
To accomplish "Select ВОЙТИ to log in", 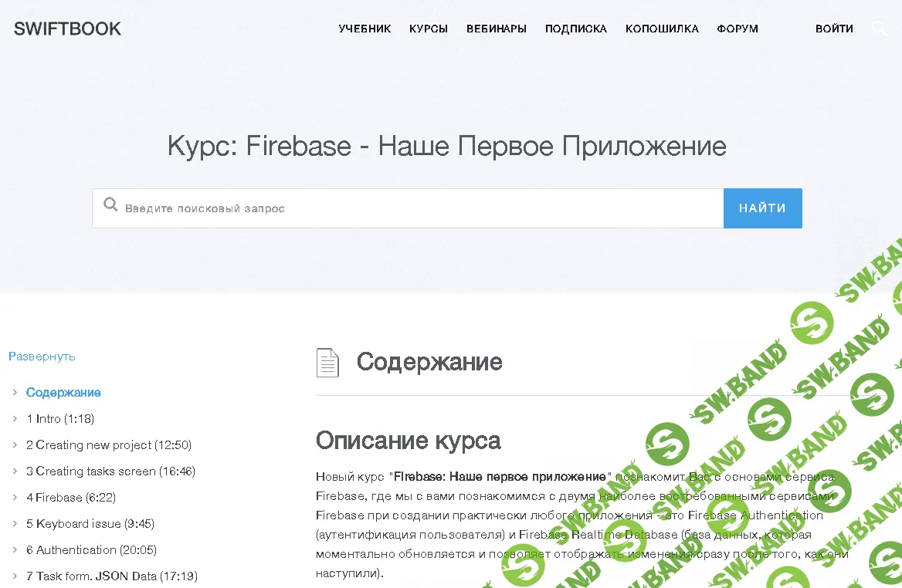I will 834,29.
